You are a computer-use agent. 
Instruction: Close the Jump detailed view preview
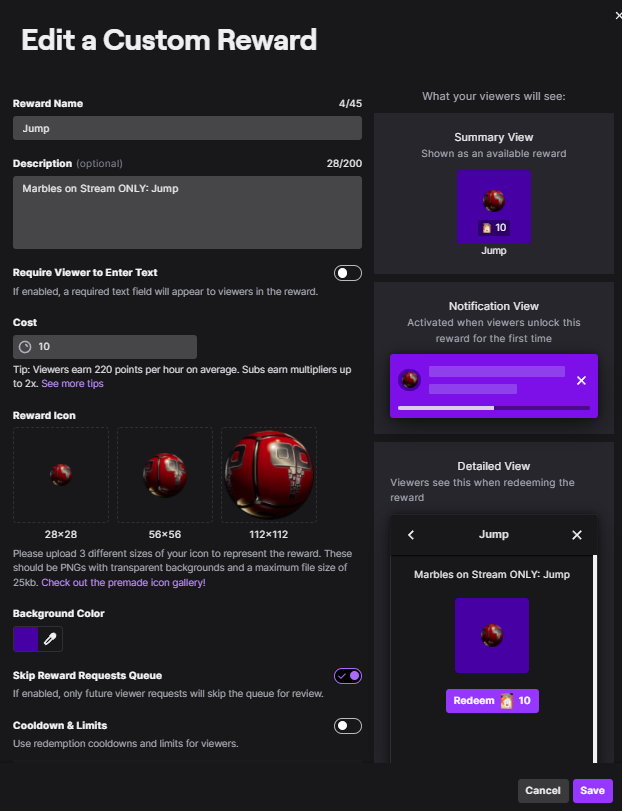point(576,535)
